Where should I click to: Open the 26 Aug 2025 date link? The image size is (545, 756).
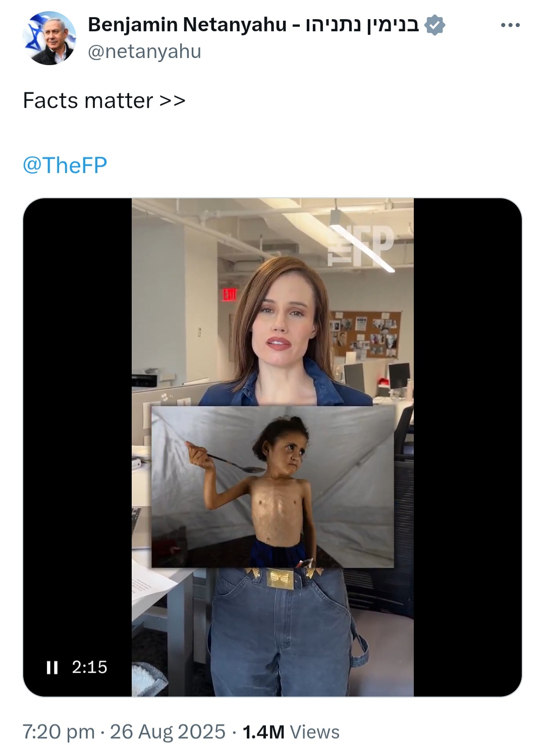[168, 732]
